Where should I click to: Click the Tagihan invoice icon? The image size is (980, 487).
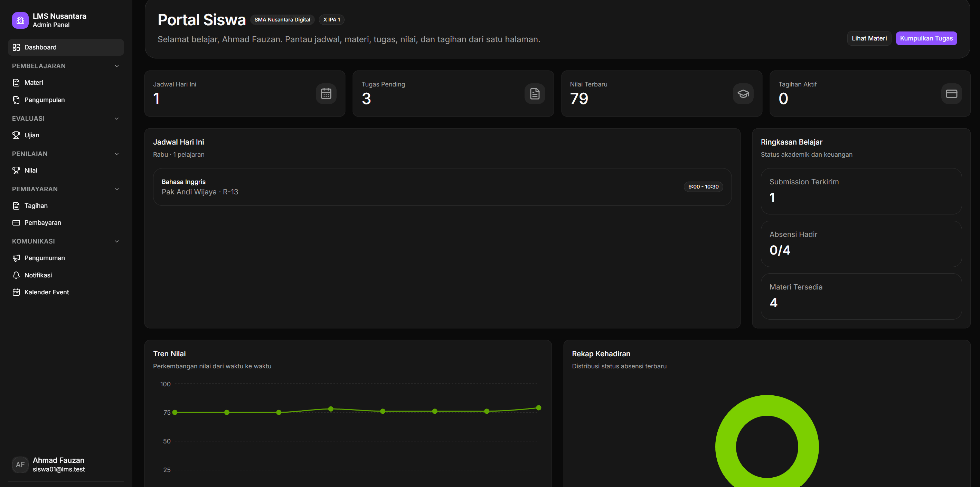[16, 205]
